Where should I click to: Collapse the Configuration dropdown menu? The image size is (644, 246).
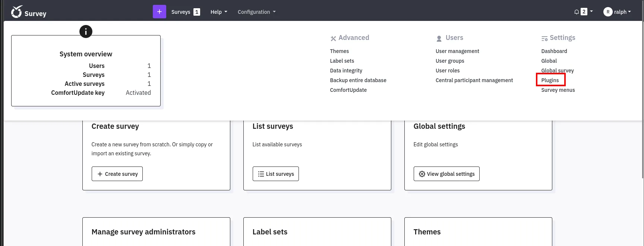click(257, 12)
